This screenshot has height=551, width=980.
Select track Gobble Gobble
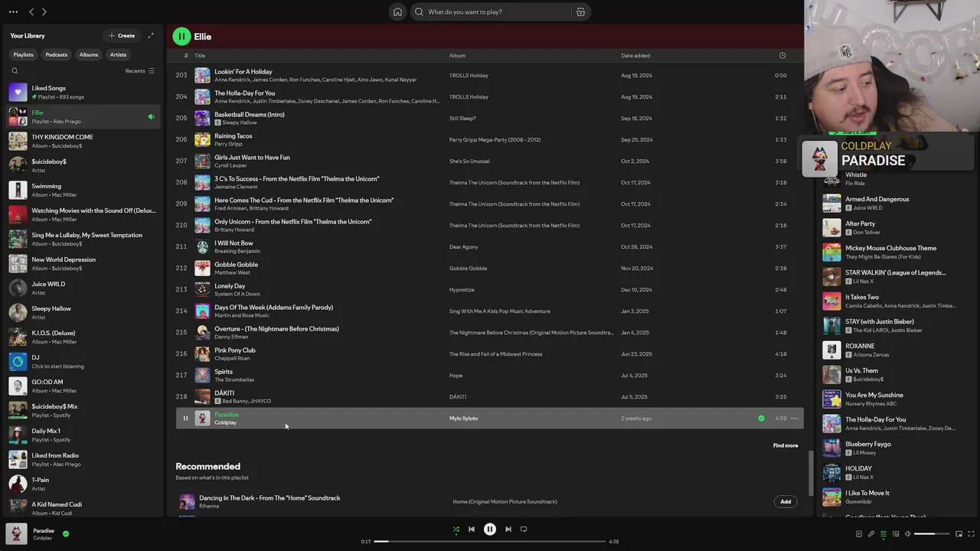coord(489,268)
